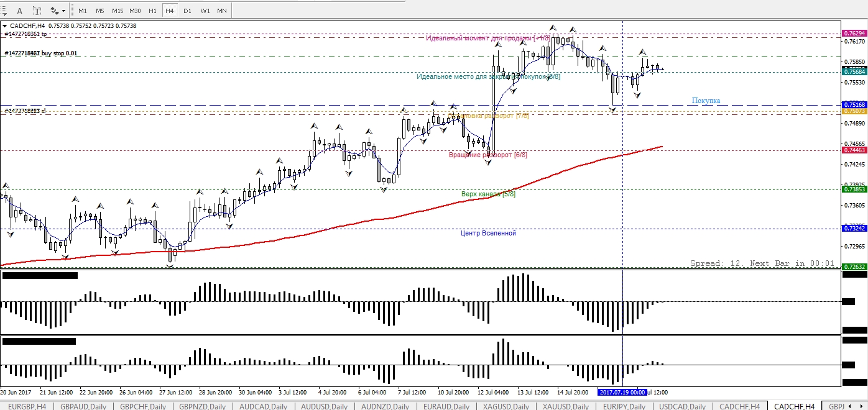Open the EURGBP,H4 chart tab

tap(26, 406)
